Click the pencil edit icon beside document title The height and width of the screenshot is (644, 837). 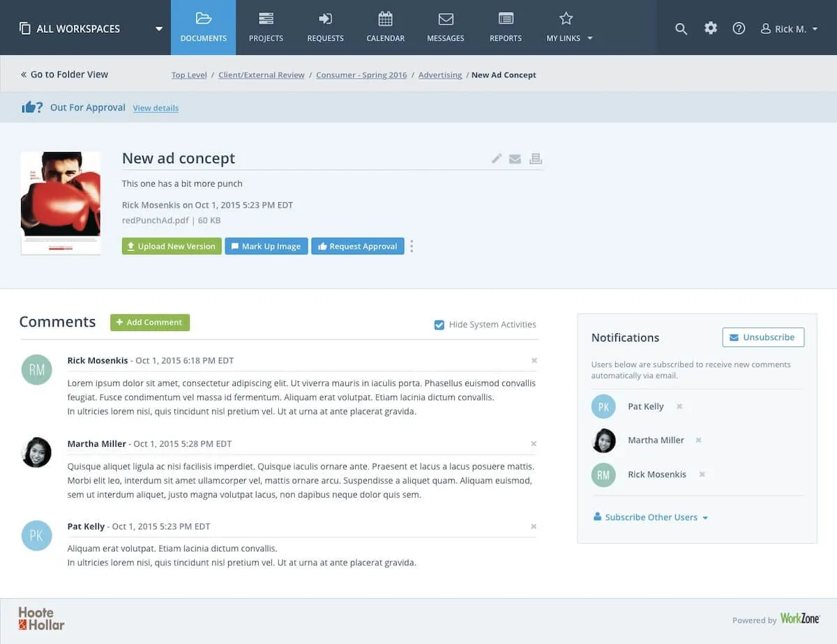point(497,159)
